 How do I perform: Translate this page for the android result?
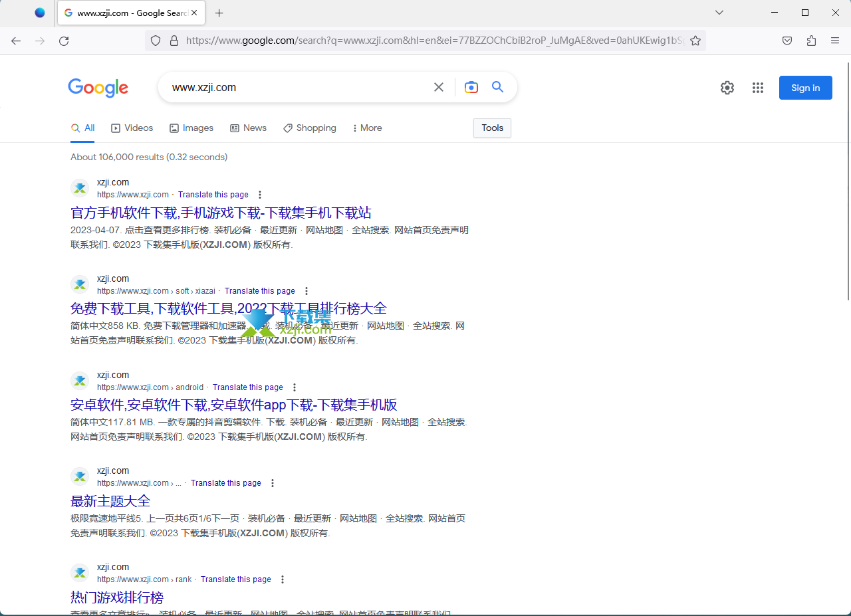(x=248, y=387)
